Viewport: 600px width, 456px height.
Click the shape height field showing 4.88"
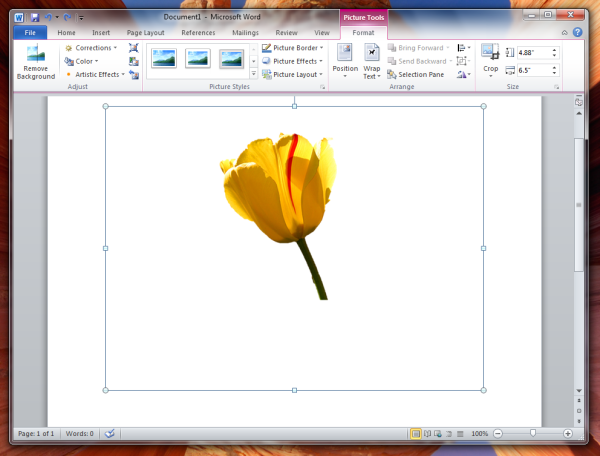tap(534, 52)
